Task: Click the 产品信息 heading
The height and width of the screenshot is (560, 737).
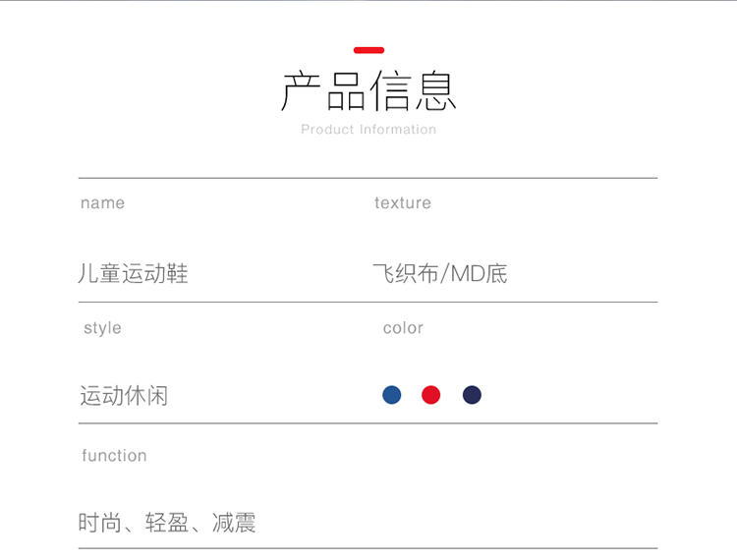Action: click(x=368, y=91)
